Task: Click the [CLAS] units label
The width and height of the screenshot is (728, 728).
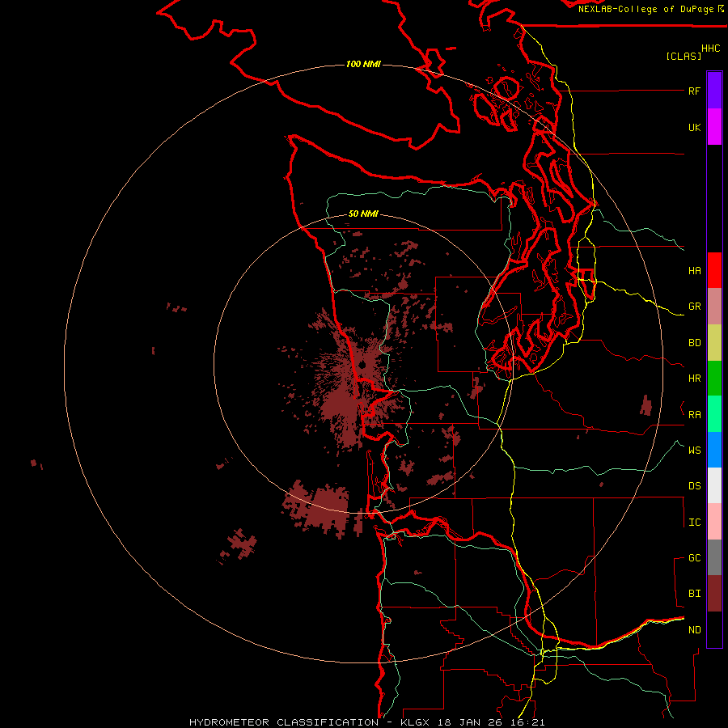Action: click(684, 56)
